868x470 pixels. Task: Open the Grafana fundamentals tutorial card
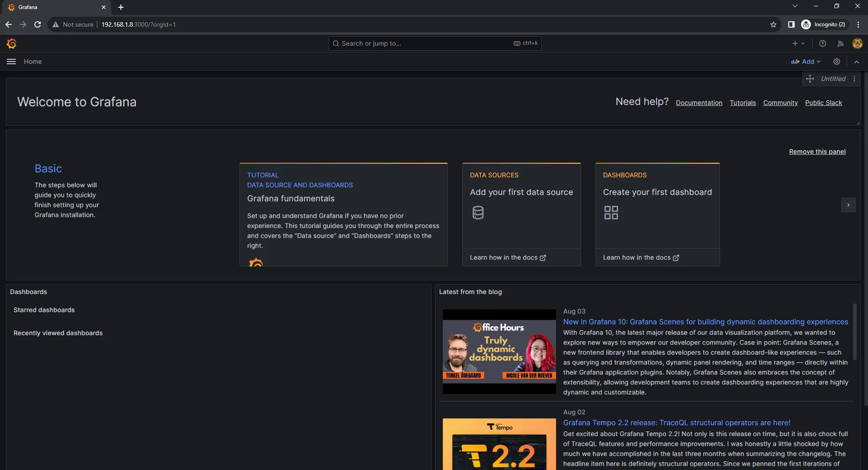click(x=344, y=214)
